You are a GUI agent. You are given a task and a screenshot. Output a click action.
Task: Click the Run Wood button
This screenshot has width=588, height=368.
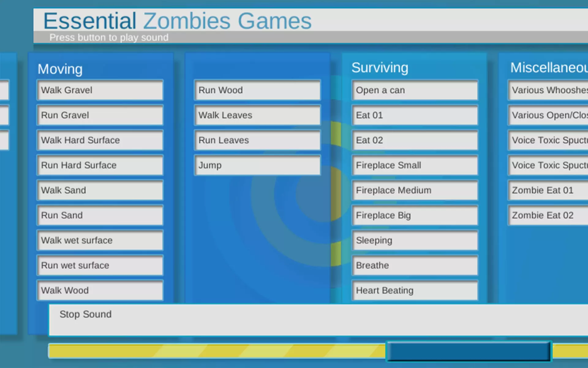pyautogui.click(x=257, y=90)
